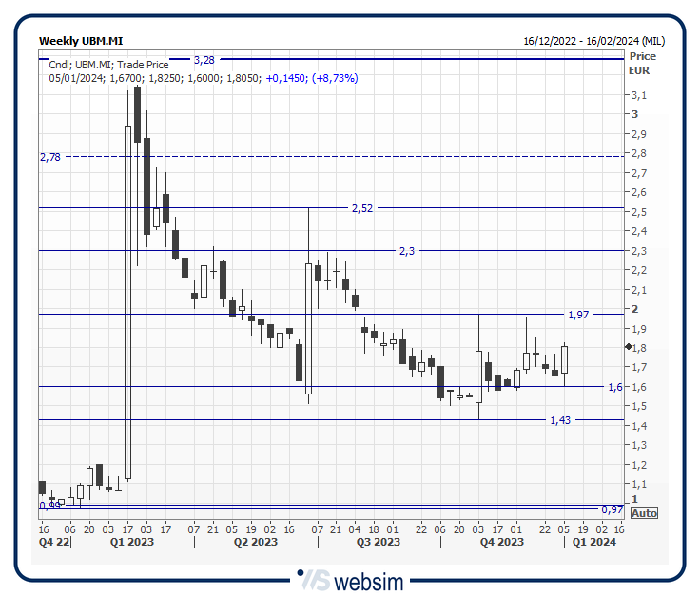Select Q3 2023 on the time axis
Screen dimensions: 700x596
(378, 542)
